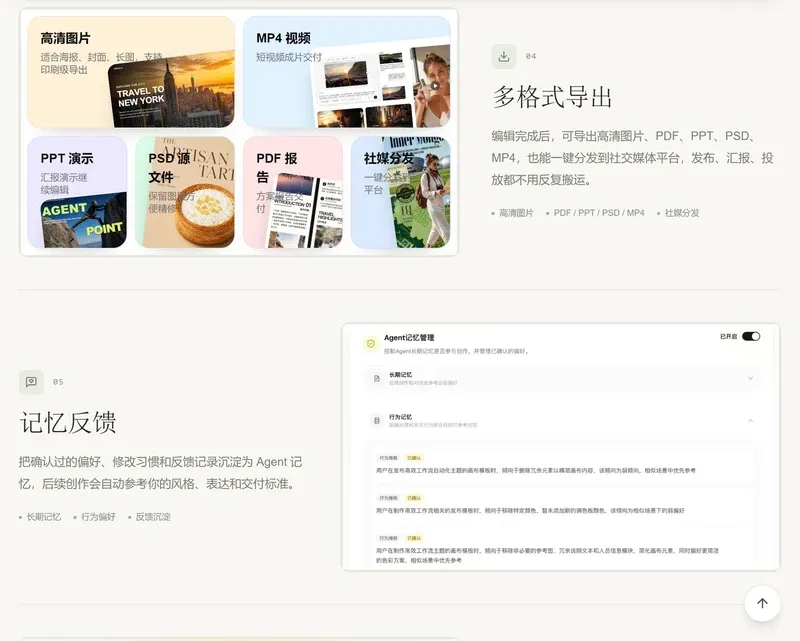Click the step number 04 label
This screenshot has height=641, width=800.
click(x=531, y=56)
